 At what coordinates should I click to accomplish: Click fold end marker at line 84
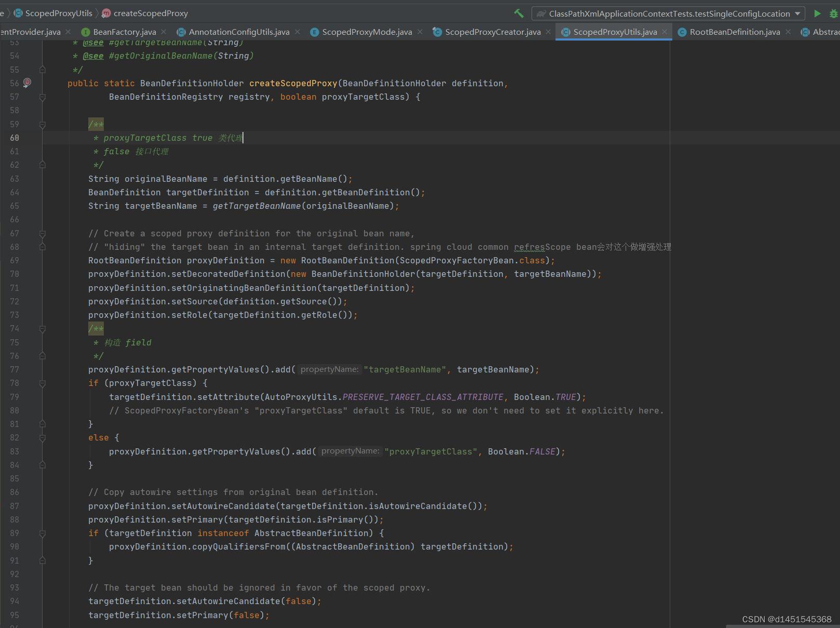(x=43, y=465)
